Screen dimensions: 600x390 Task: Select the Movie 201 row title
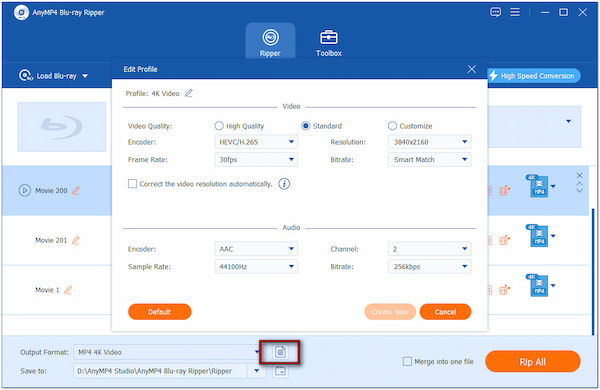(x=51, y=240)
